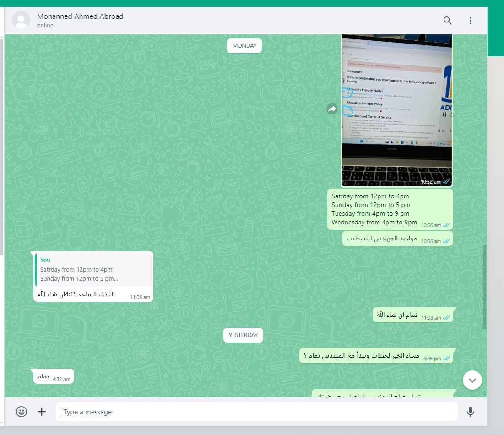This screenshot has height=435, width=504.
Task: Click the YESTERDAY date label
Action: click(243, 335)
